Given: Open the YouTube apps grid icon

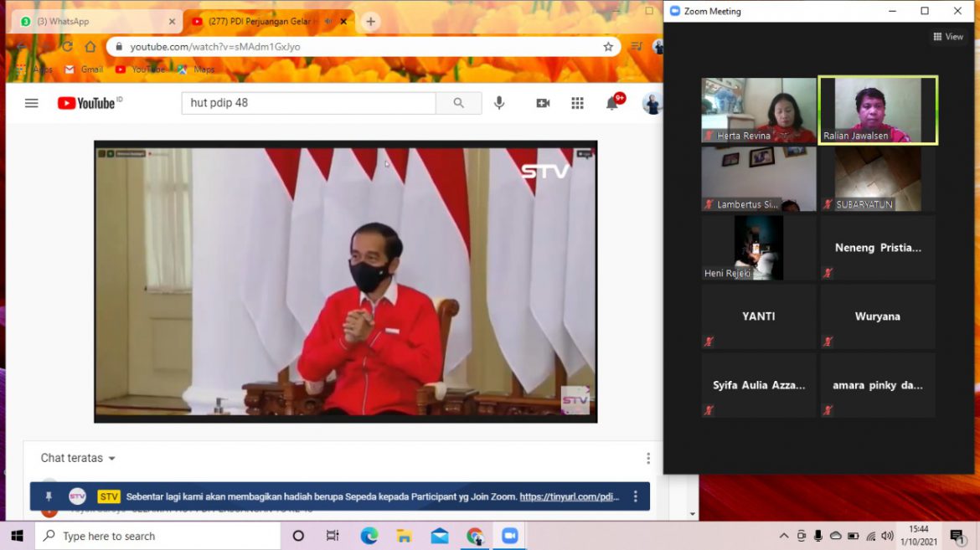Looking at the screenshot, I should click(577, 103).
